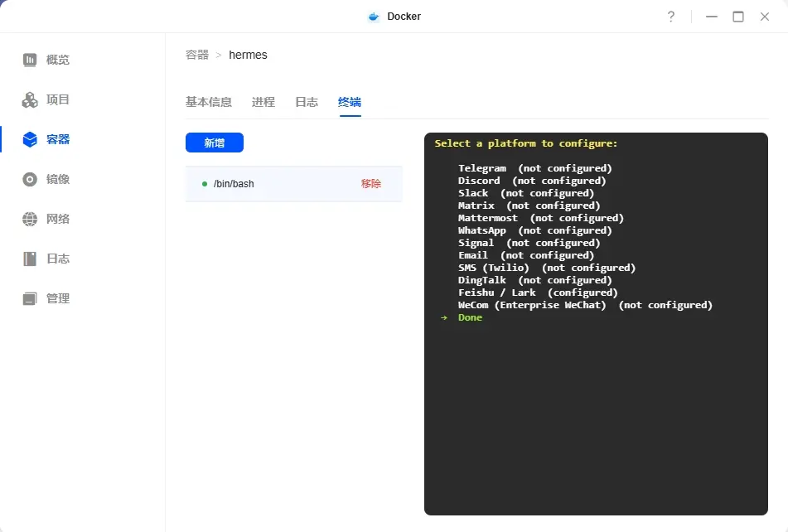Select the Containers (容器) box icon
Image resolution: width=788 pixels, height=532 pixels.
[30, 139]
